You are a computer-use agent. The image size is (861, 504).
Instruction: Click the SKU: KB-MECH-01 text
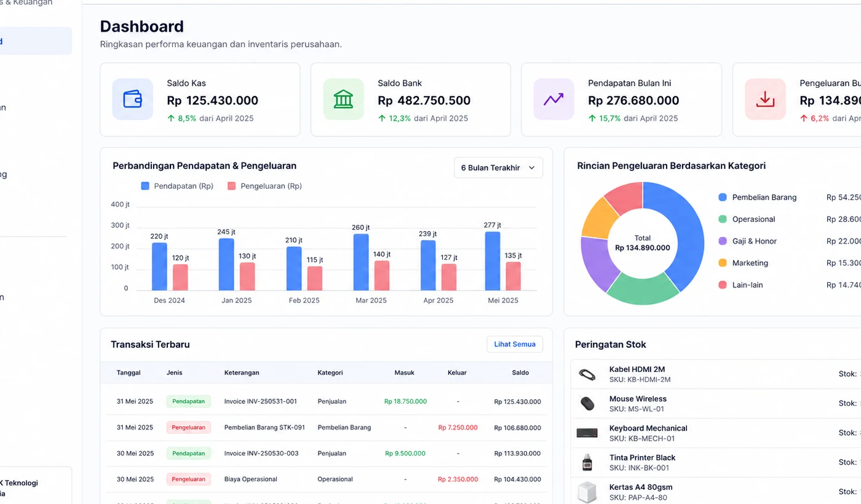(642, 439)
